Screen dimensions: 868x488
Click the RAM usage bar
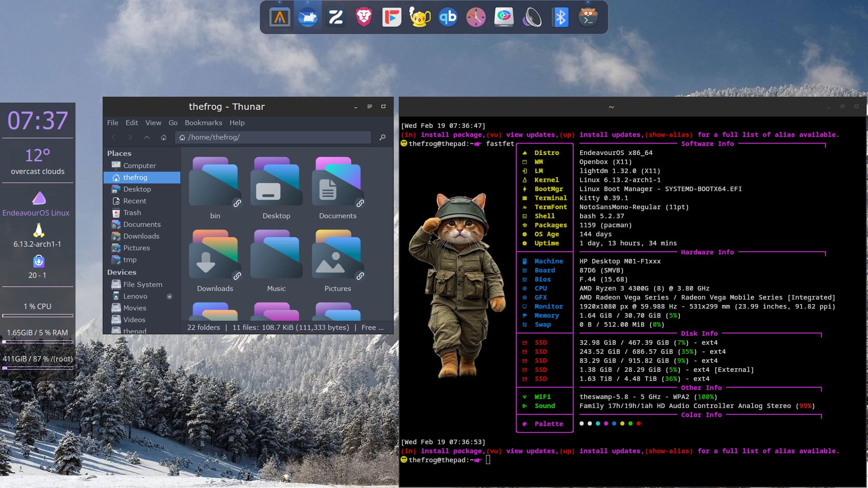click(38, 342)
